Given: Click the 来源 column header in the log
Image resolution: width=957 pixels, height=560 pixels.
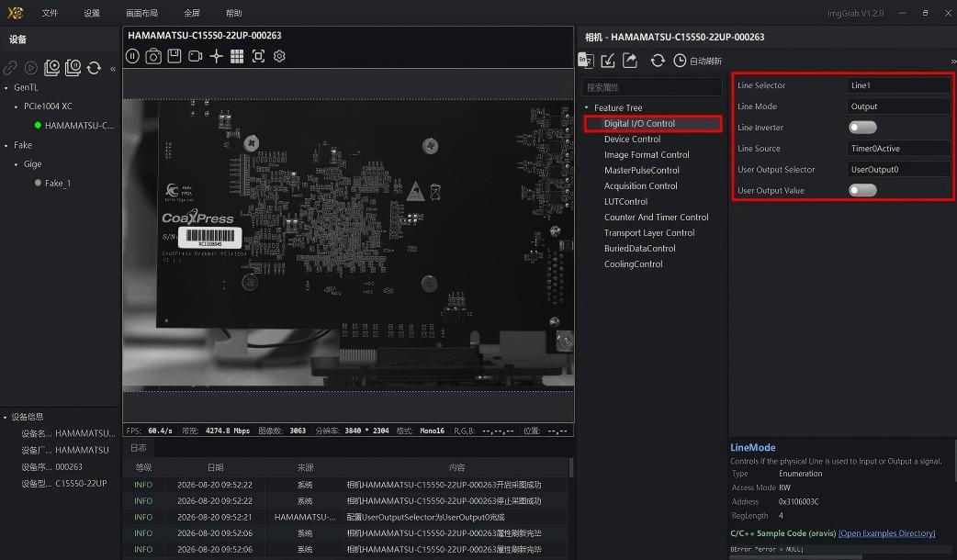Looking at the screenshot, I should (x=305, y=468).
